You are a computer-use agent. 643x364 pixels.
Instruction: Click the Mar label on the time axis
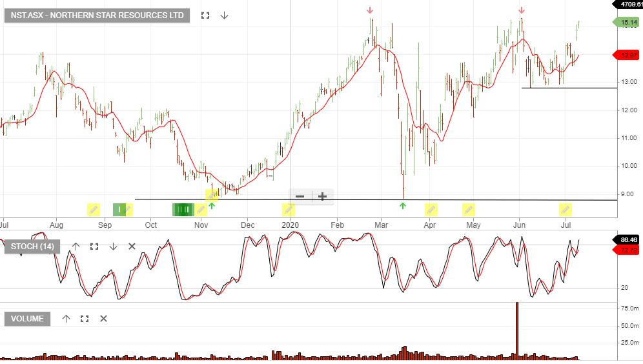pos(382,225)
